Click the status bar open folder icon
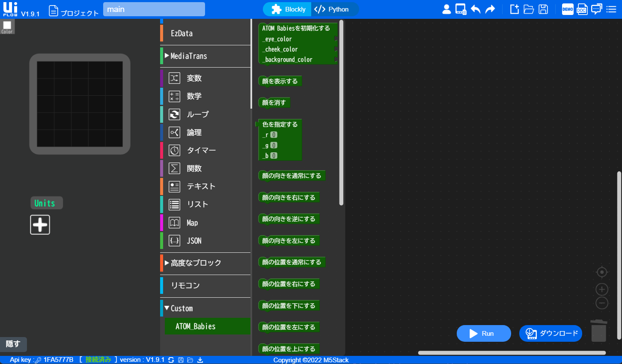622x364 pixels. [x=190, y=360]
